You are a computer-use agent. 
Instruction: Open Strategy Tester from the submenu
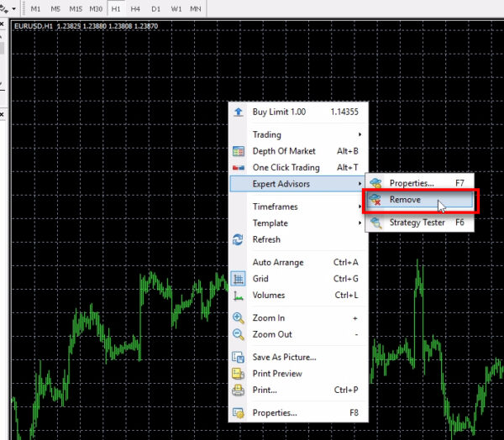(x=417, y=223)
